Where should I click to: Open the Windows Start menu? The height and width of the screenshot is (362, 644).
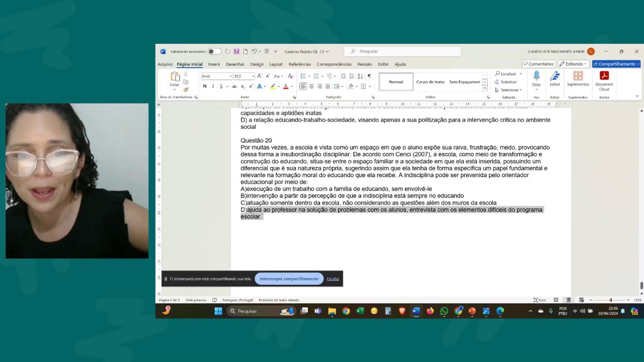[218, 311]
